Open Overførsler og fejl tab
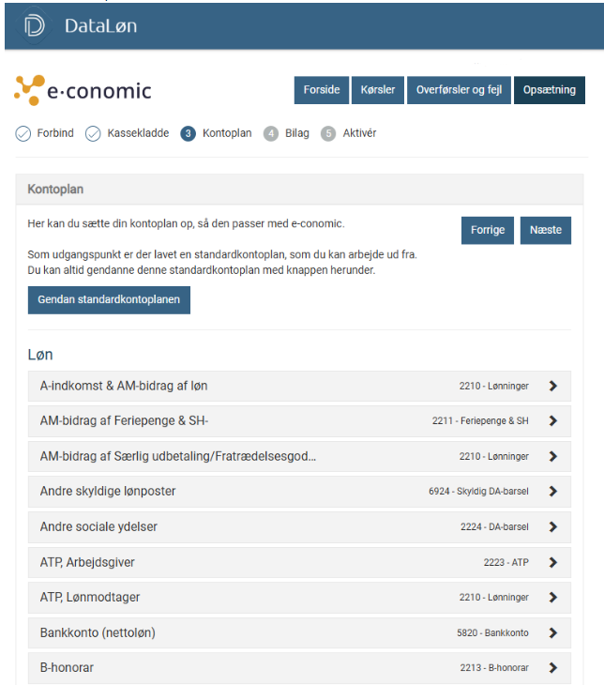 (459, 90)
